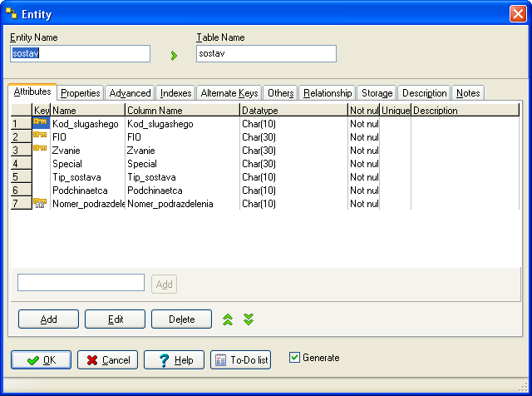Screen dimensions: 532x396
Task: Click Not null cell in Zvanie row
Action: tap(364, 150)
